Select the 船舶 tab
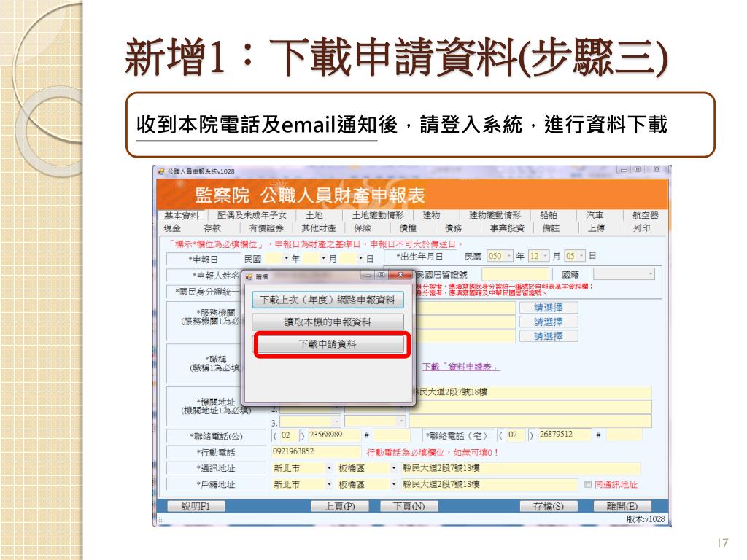 click(x=549, y=215)
